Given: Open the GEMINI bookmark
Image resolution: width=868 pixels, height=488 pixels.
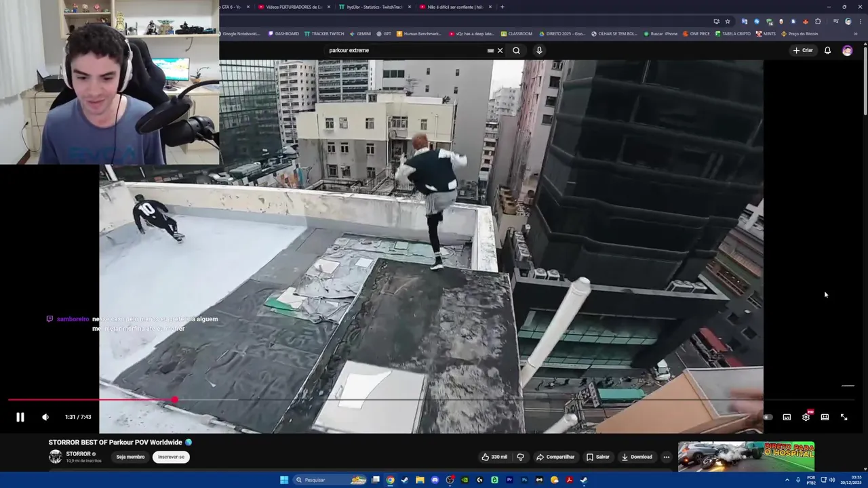Looking at the screenshot, I should (x=360, y=33).
